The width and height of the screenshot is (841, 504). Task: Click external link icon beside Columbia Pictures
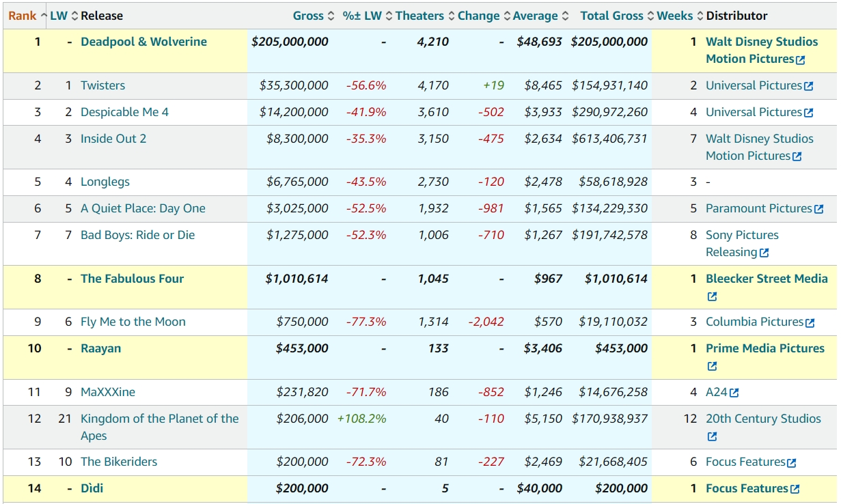point(810,322)
